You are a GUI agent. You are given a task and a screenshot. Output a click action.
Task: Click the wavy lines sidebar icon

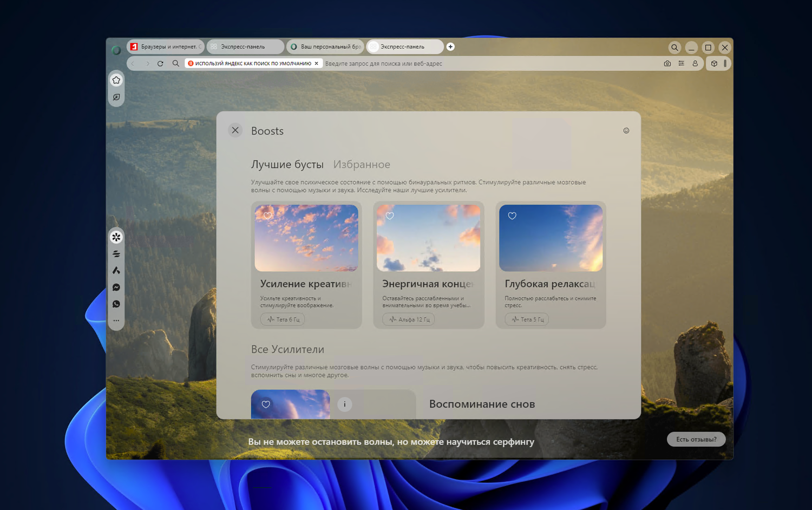click(x=116, y=254)
